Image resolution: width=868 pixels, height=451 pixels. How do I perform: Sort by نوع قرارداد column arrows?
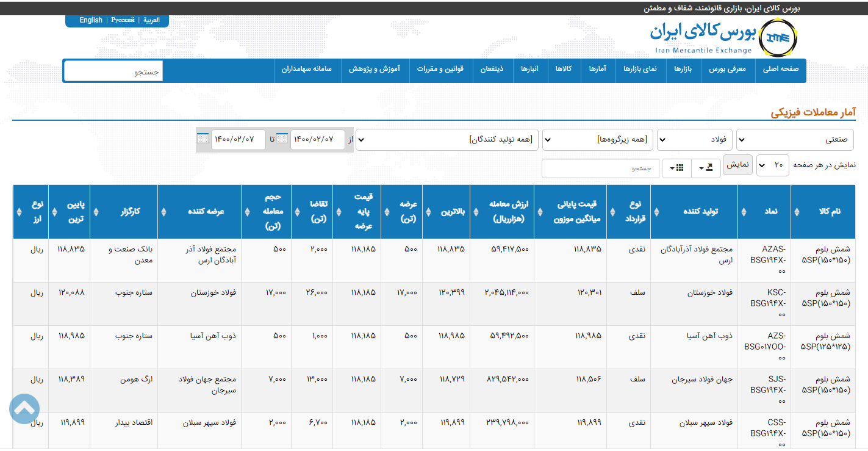click(x=612, y=212)
